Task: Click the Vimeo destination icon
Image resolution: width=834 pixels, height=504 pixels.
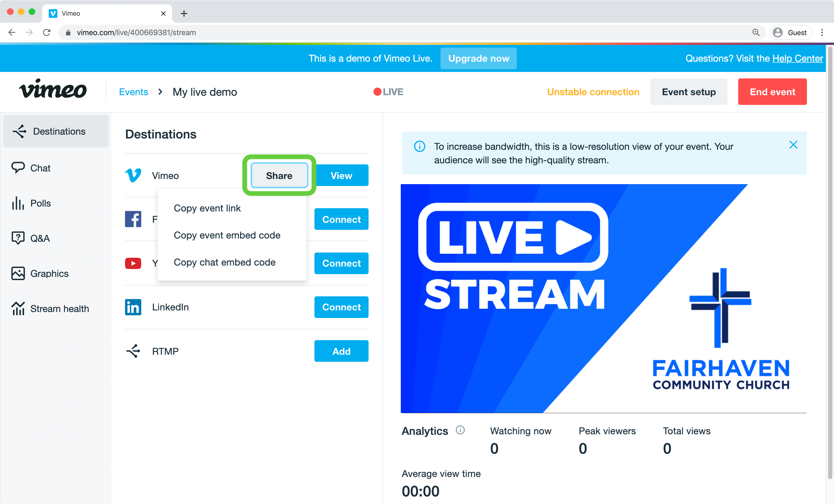Action: tap(133, 175)
